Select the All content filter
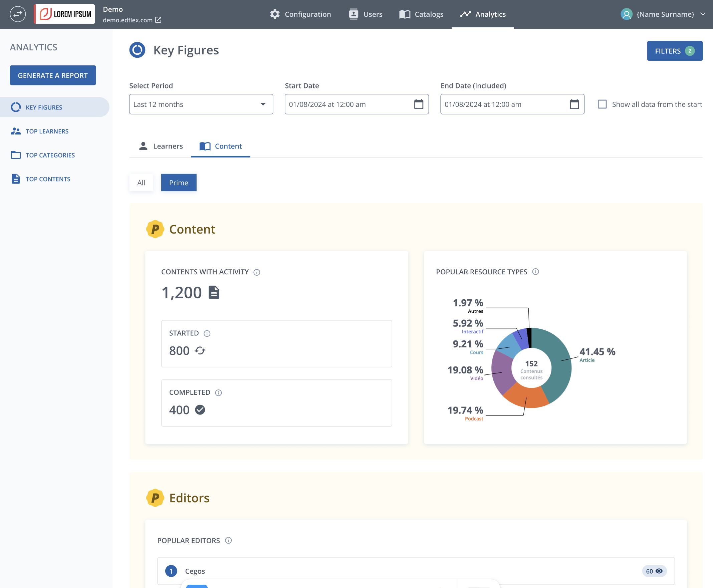This screenshot has height=588, width=713. tap(141, 183)
